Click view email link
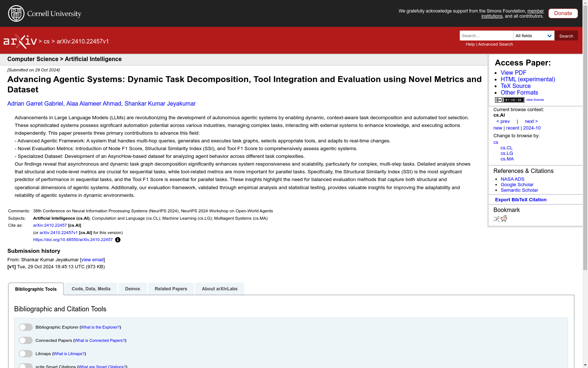The height and width of the screenshot is (368, 588). pos(93,260)
